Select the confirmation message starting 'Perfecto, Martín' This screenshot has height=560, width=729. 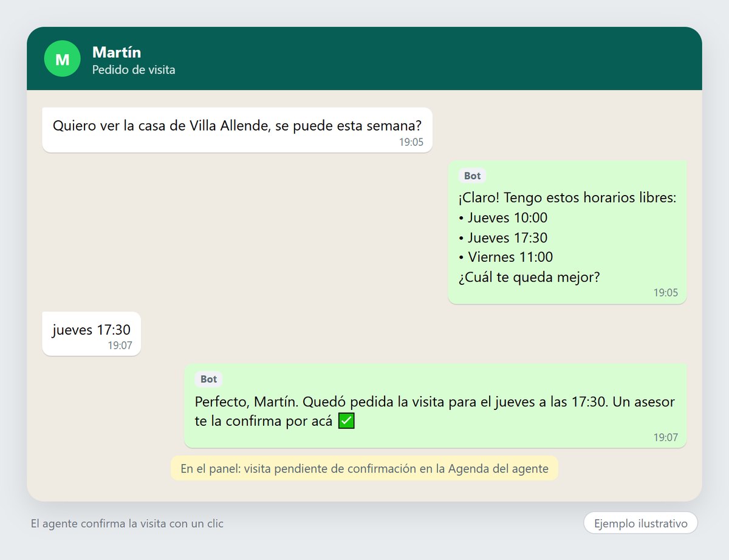point(436,406)
